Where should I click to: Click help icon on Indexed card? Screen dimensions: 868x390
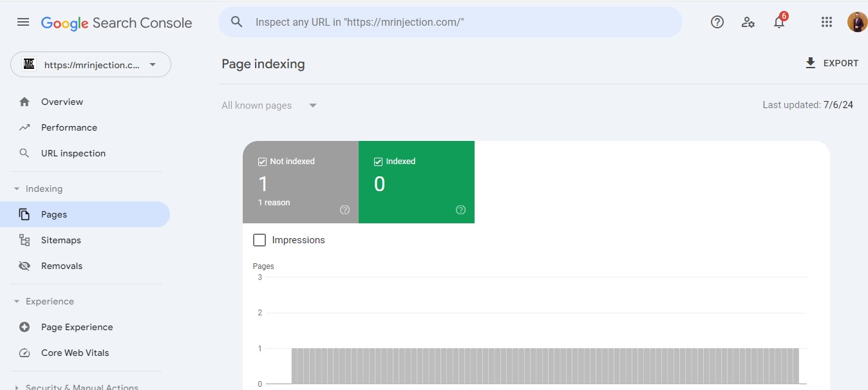pyautogui.click(x=460, y=210)
